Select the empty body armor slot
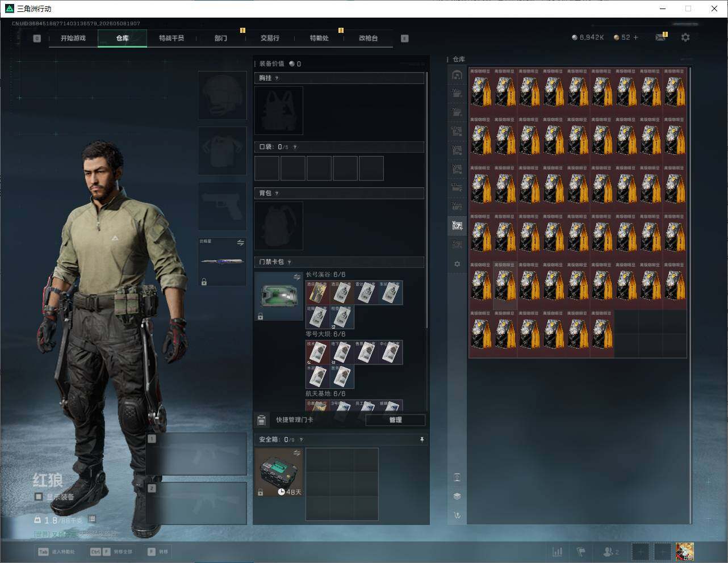728x563 pixels. click(x=222, y=150)
